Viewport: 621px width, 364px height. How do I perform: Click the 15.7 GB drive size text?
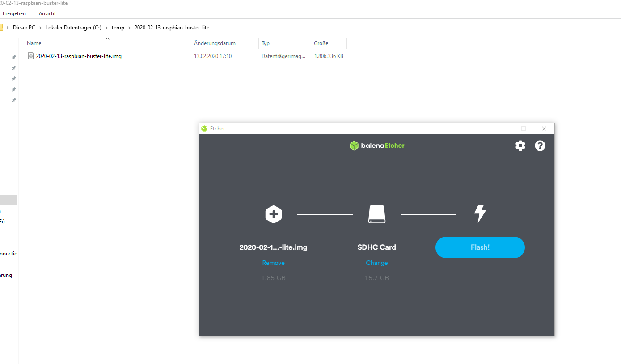[x=377, y=278]
